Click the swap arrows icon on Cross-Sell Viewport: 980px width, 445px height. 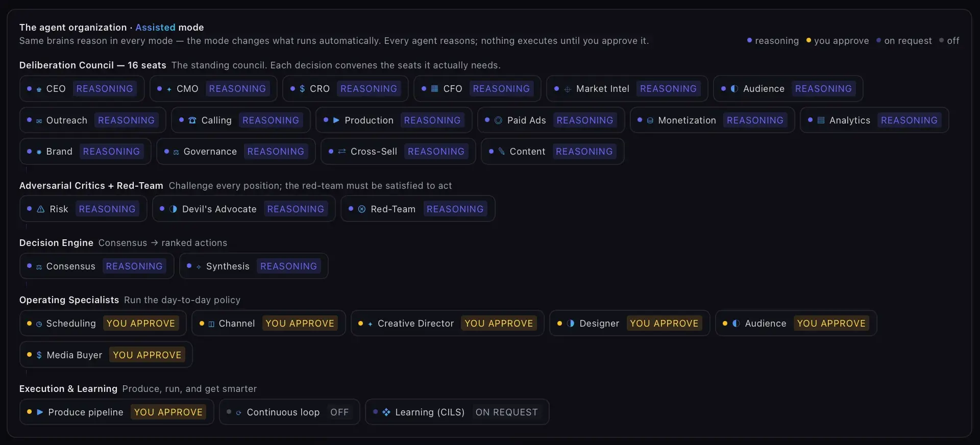point(342,152)
